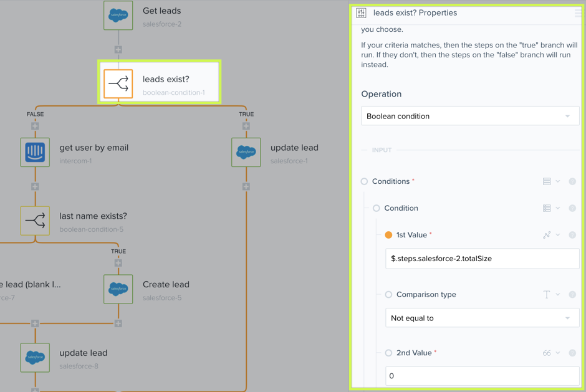
Task: Click the Create lead label
Action: (166, 284)
